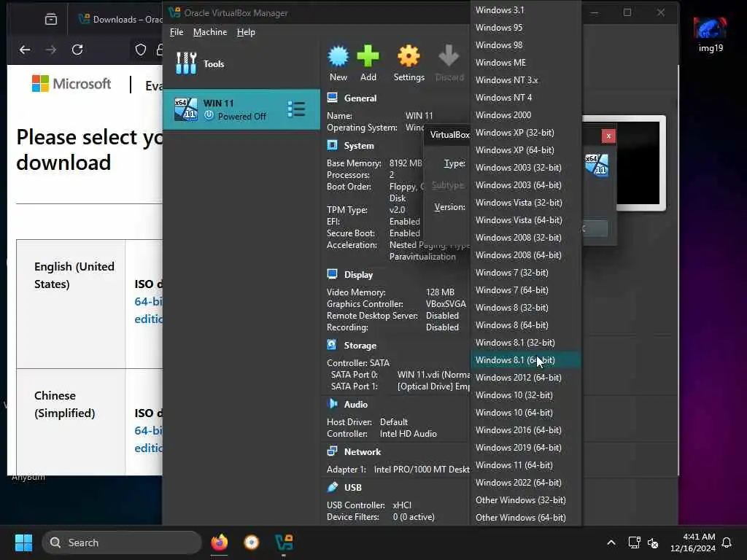Open Firefox from the taskbar
Viewport: 747px width, 560px height.
point(219,542)
